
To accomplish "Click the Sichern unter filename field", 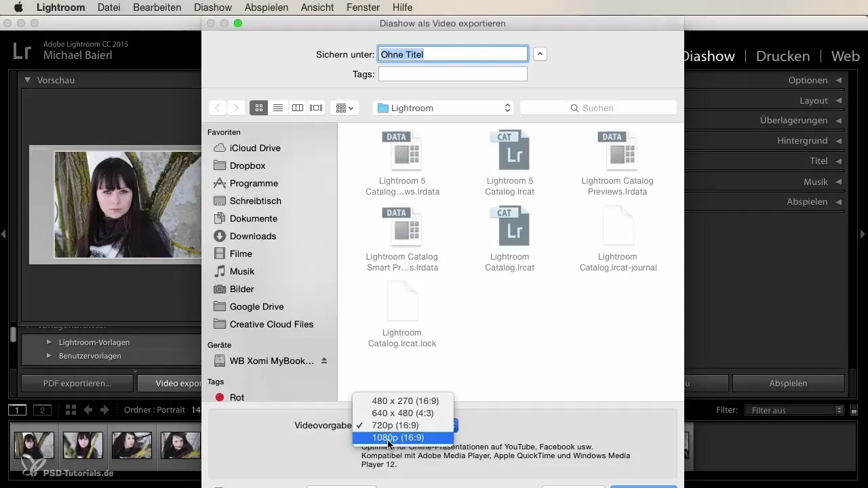I will point(453,54).
